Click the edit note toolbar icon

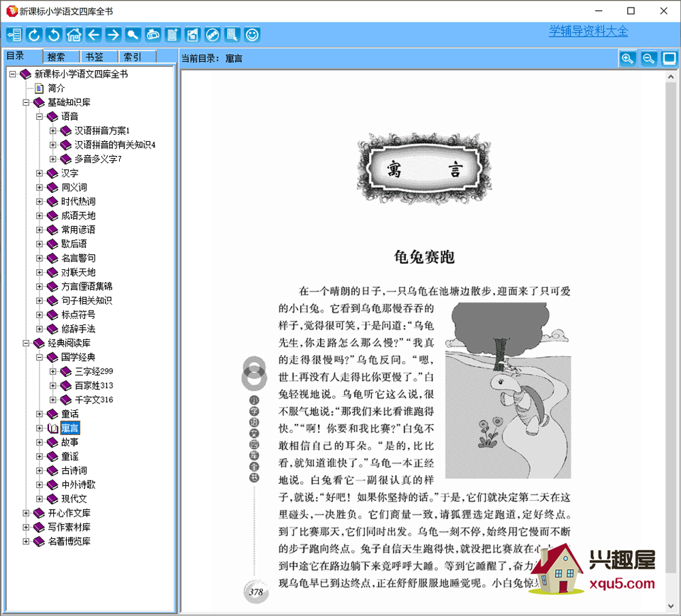(x=193, y=34)
